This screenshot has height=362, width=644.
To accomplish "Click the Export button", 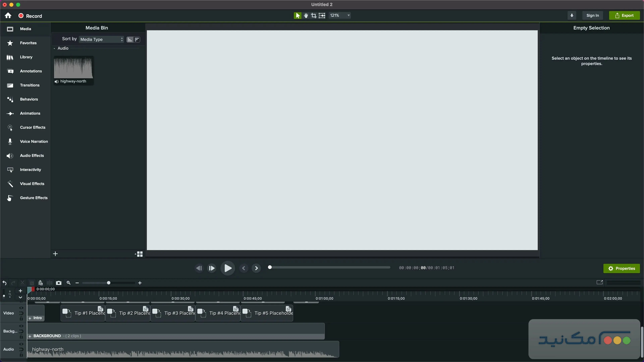I will [x=625, y=15].
